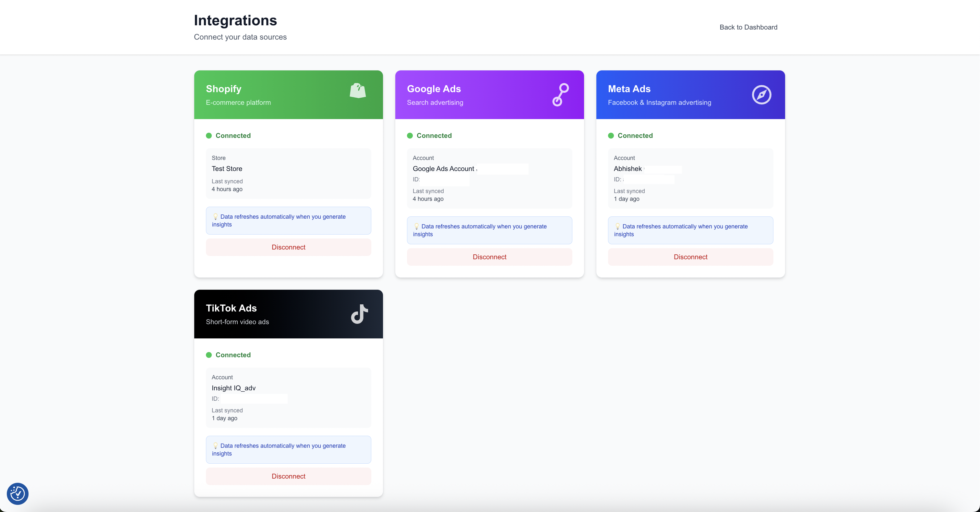Navigate using the Back to Dashboard link

pos(748,27)
